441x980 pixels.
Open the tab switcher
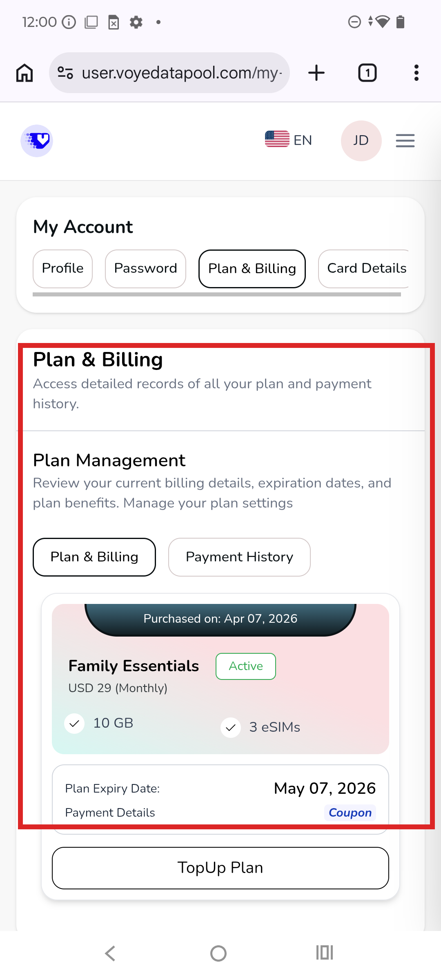tap(367, 73)
